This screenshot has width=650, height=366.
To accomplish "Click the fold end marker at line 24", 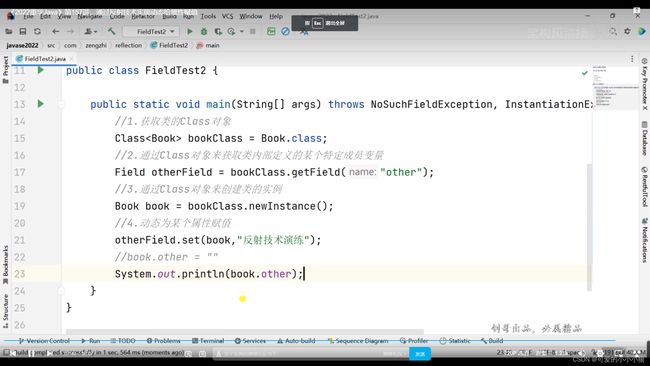I will [61, 291].
